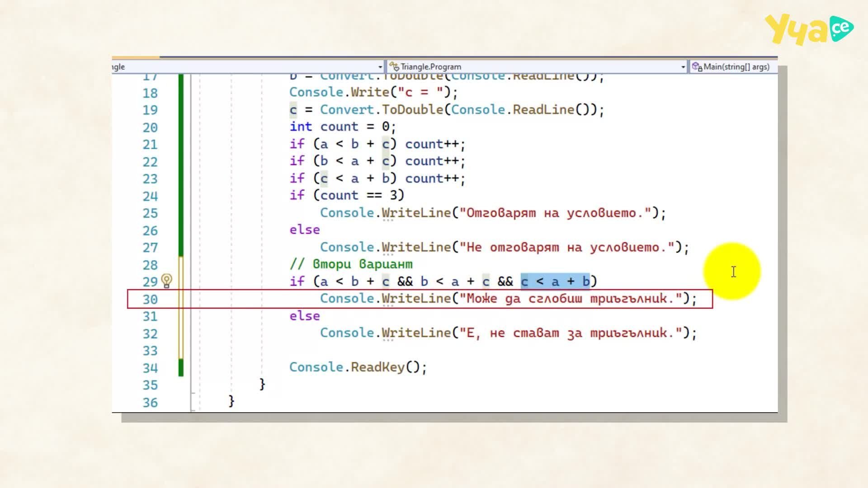
Task: Click 'int' keyword on line 20
Action: (x=301, y=127)
